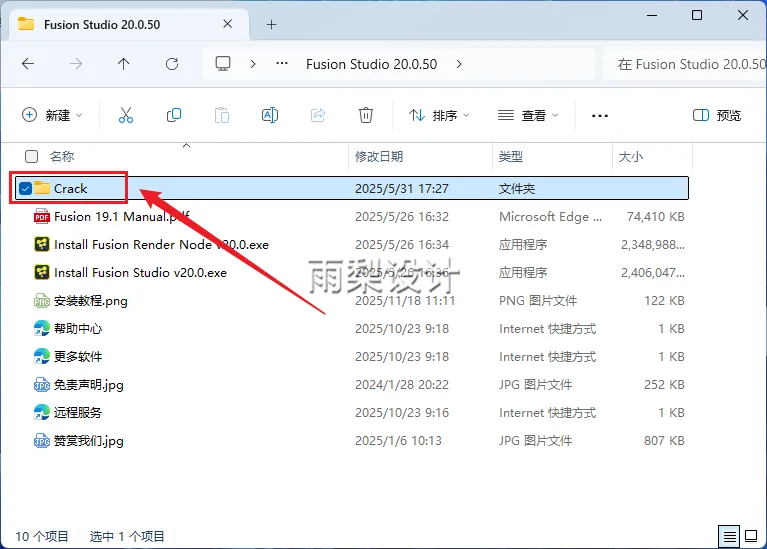Open the 查看 view dropdown
The height and width of the screenshot is (549, 767).
528,115
